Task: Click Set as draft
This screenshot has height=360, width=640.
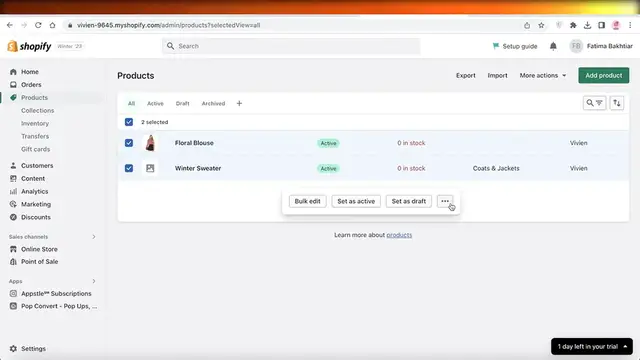Action: 409,201
